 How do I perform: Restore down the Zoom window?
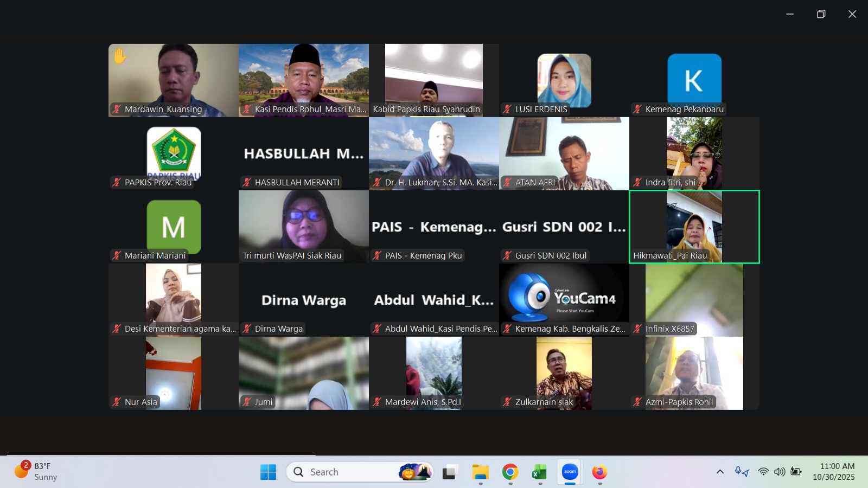coord(821,14)
